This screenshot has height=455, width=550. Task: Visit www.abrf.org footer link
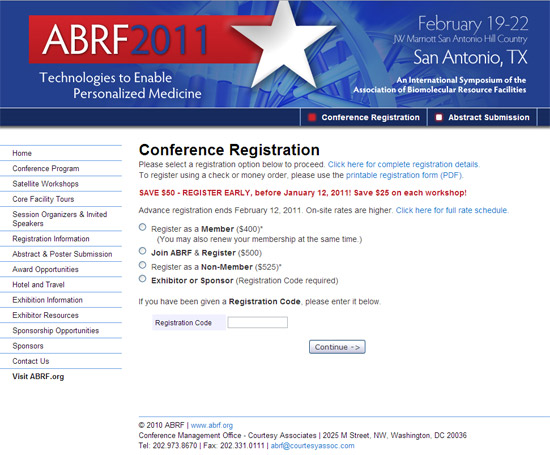point(212,425)
